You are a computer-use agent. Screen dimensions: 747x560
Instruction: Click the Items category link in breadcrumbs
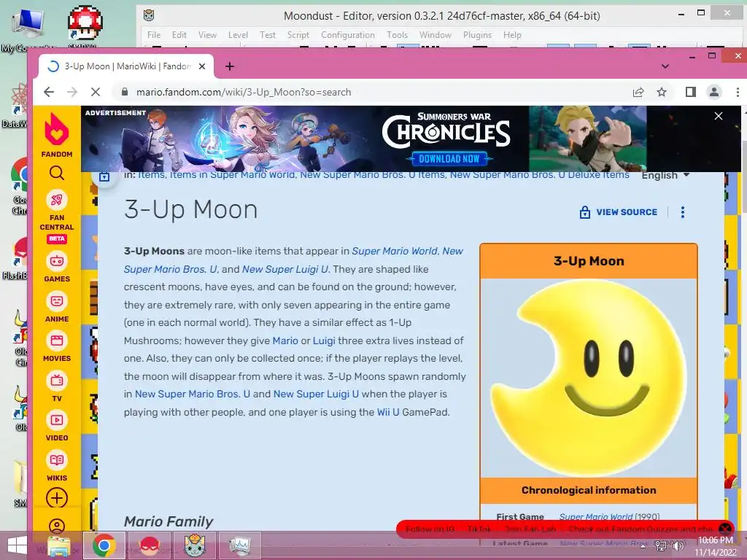152,175
